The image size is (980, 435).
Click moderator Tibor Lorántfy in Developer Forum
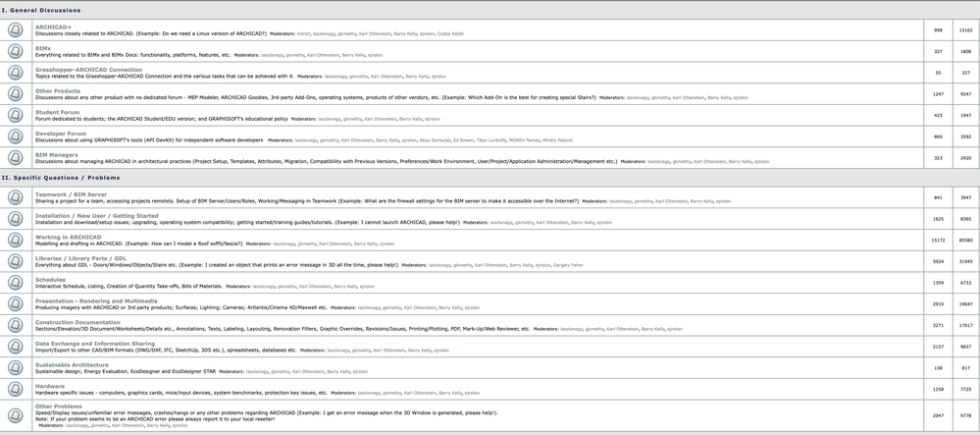click(x=493, y=140)
